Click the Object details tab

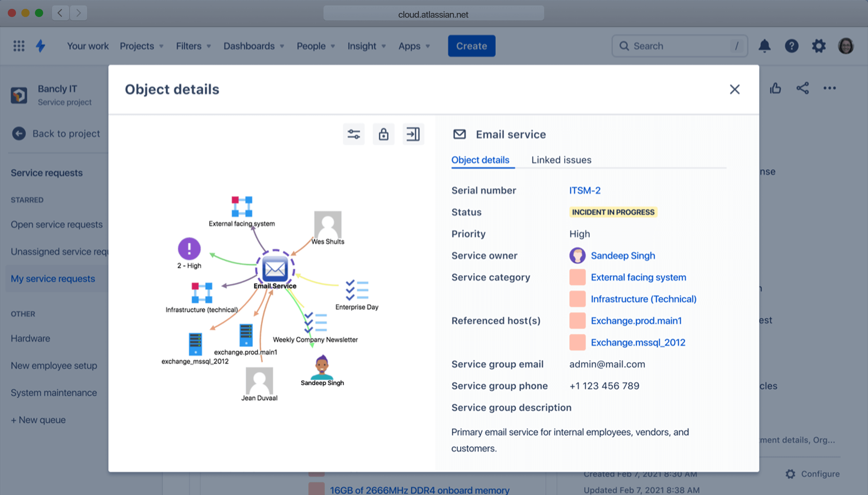pyautogui.click(x=480, y=160)
